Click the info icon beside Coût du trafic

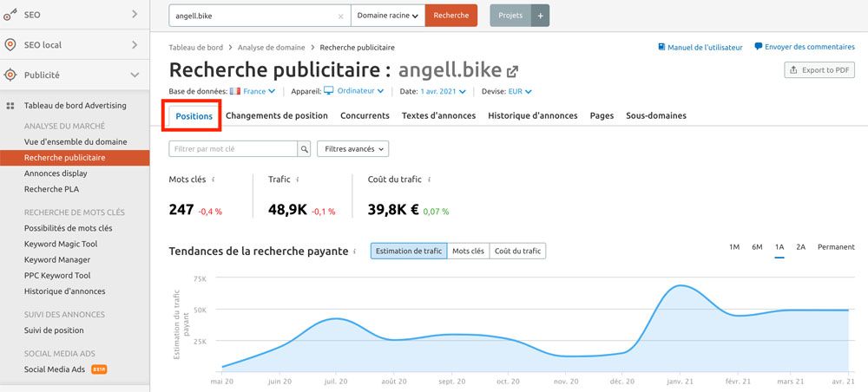coord(429,180)
